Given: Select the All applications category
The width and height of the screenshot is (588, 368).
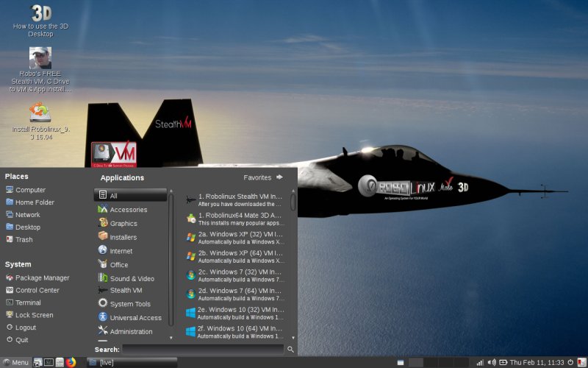Looking at the screenshot, I should coord(130,195).
